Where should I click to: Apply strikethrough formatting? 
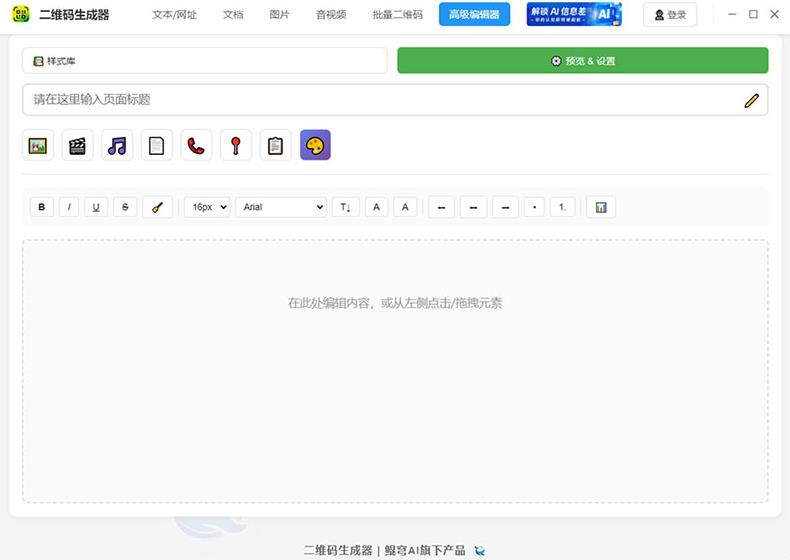click(125, 207)
